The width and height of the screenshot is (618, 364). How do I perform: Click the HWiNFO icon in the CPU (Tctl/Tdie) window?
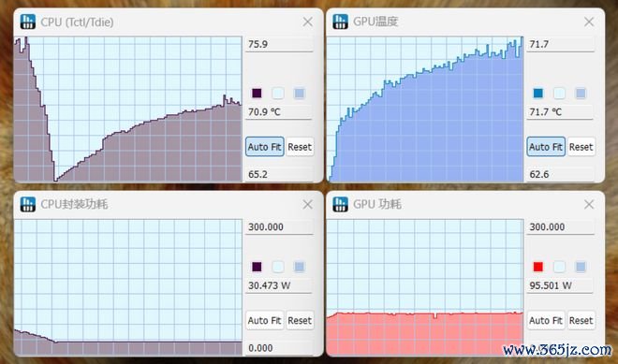point(28,22)
